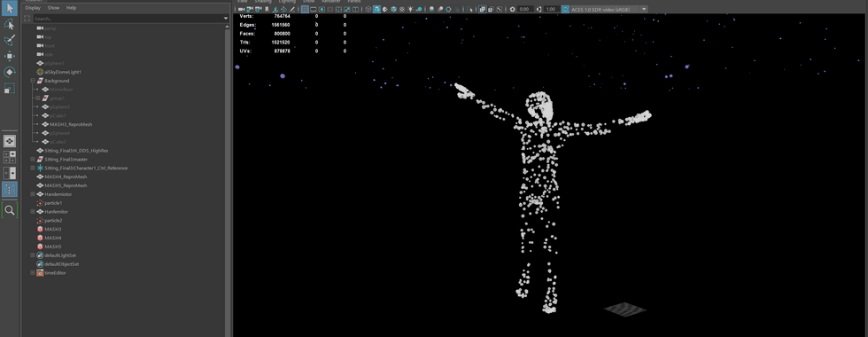Screen dimensions: 868x337
Task: Click the Wireframe on Shaded icon
Action: pos(393,10)
